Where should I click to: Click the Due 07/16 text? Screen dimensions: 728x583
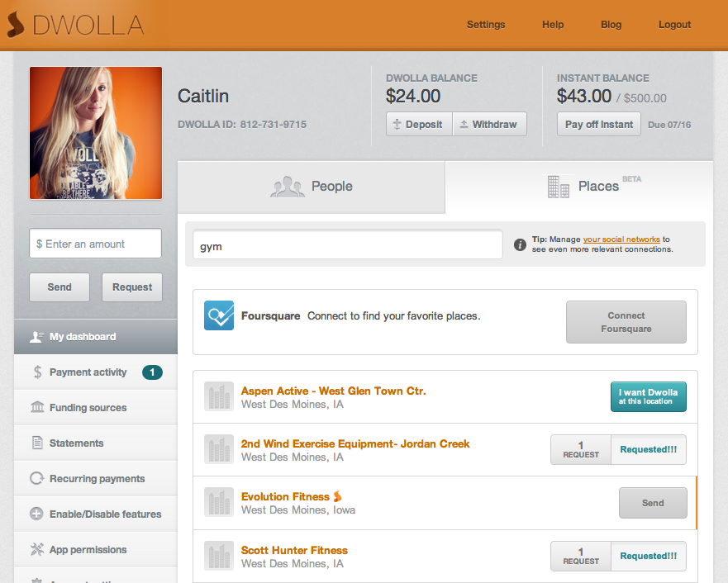pyautogui.click(x=669, y=125)
